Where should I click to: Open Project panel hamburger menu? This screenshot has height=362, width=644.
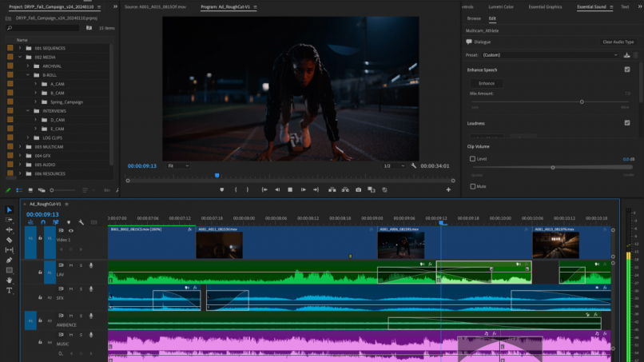click(99, 7)
